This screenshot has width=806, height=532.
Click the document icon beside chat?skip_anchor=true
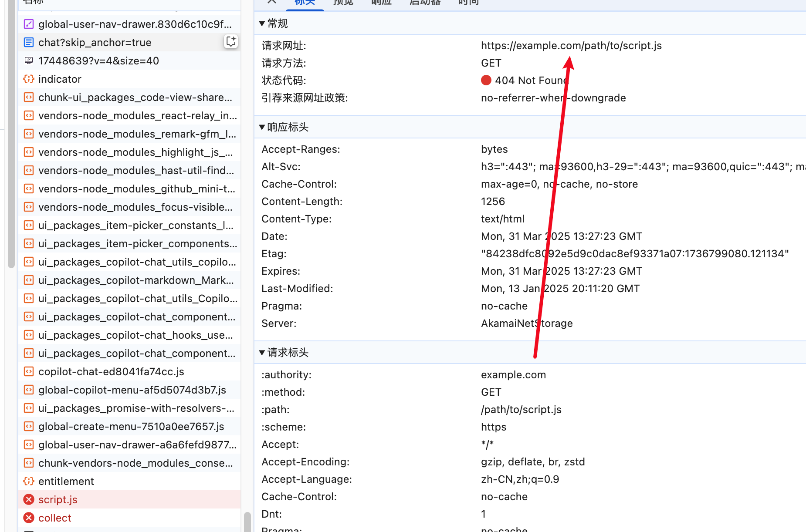pos(29,42)
